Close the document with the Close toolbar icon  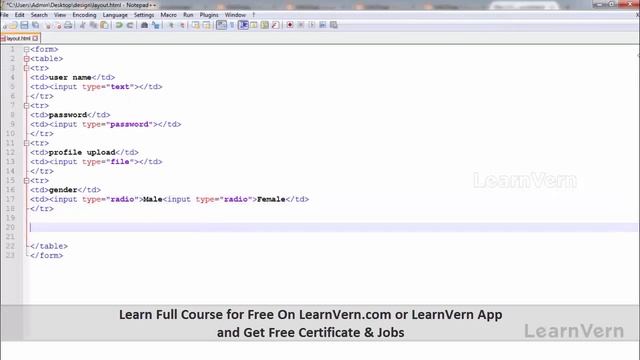click(x=48, y=25)
